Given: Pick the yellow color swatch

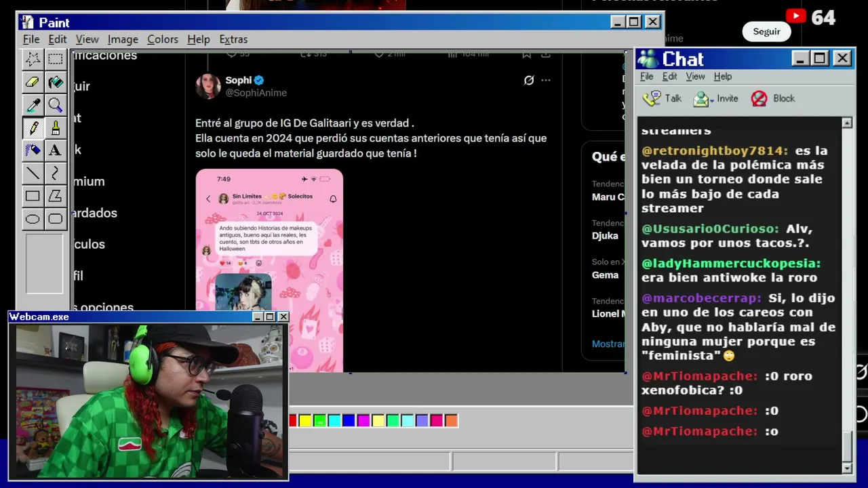Looking at the screenshot, I should 305,421.
